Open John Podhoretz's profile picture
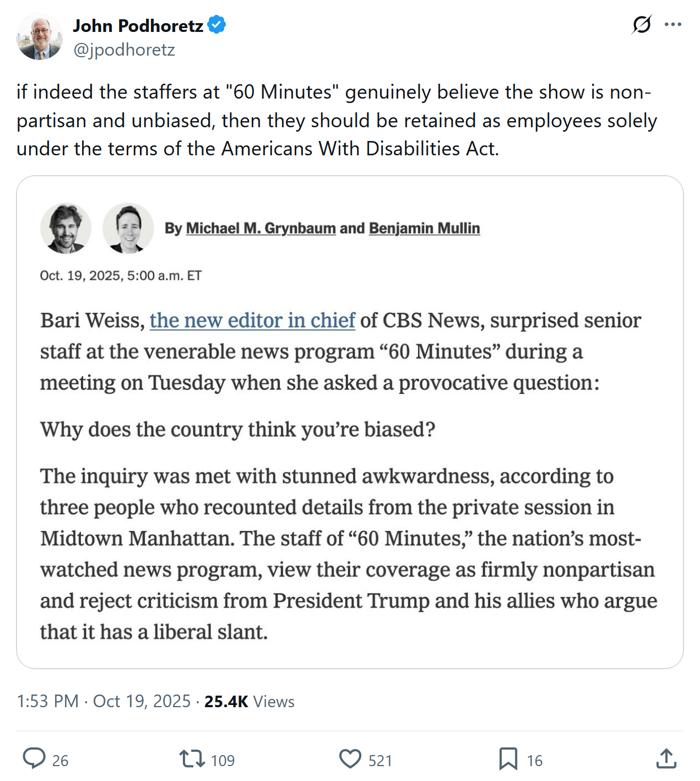 [39, 37]
